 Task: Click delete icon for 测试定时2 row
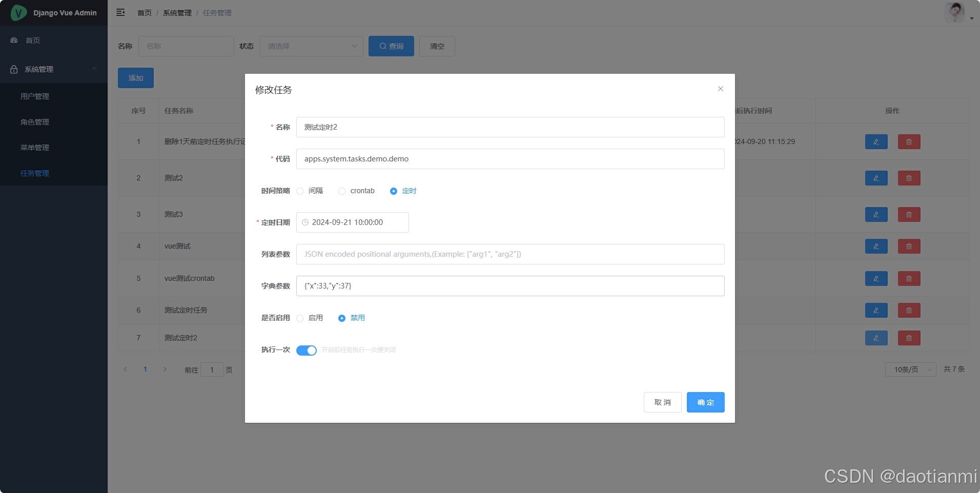coord(909,338)
